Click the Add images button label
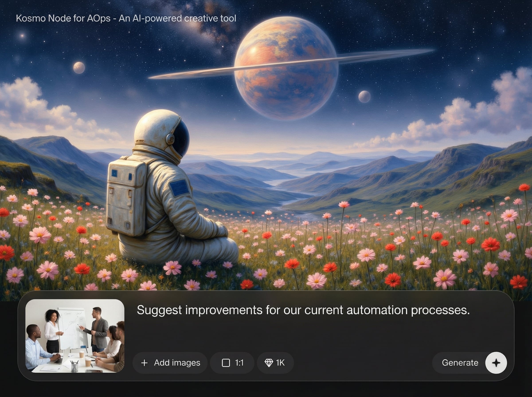 (x=177, y=363)
